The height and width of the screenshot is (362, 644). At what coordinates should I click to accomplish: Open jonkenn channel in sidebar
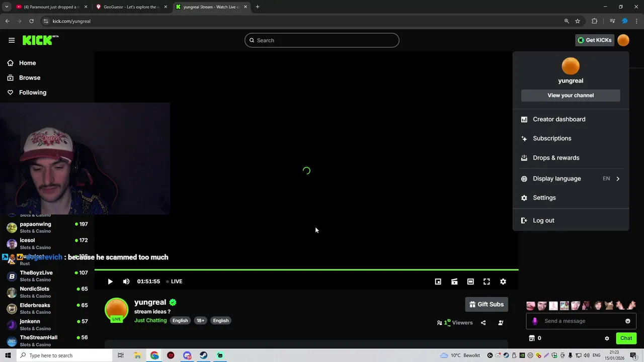click(47, 325)
